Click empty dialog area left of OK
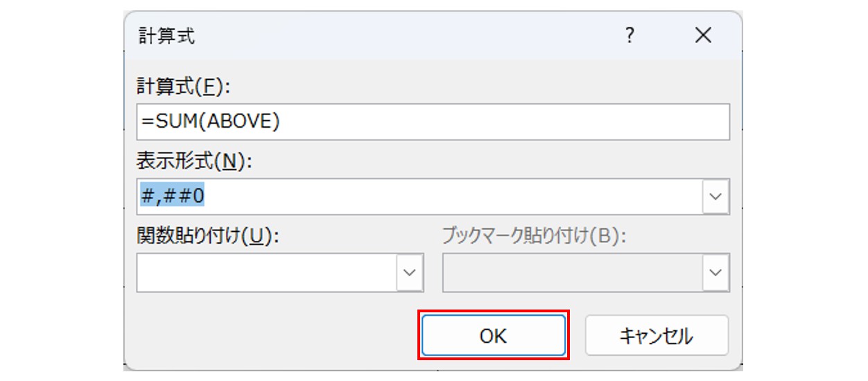The width and height of the screenshot is (868, 381). pyautogui.click(x=277, y=336)
